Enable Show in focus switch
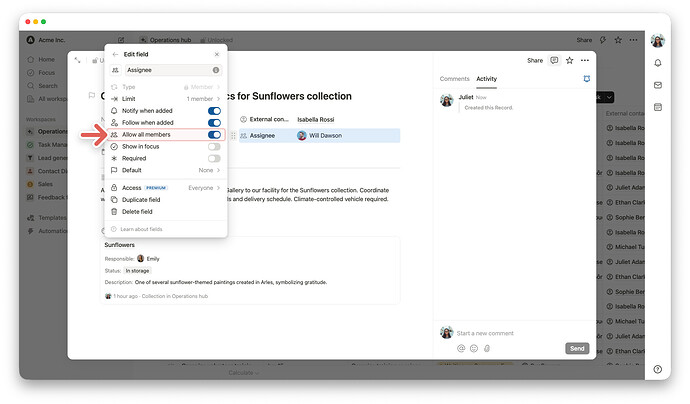This screenshot has width=690, height=404. click(214, 147)
